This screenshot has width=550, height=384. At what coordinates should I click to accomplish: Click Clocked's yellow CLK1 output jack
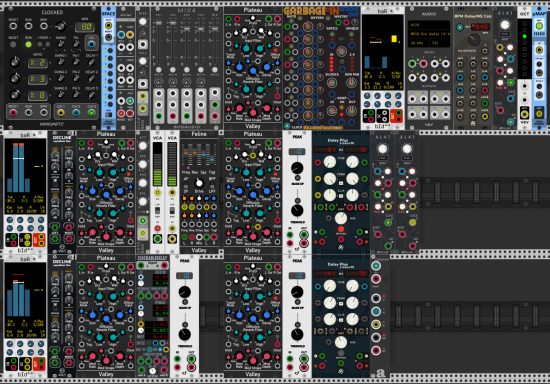61,113
